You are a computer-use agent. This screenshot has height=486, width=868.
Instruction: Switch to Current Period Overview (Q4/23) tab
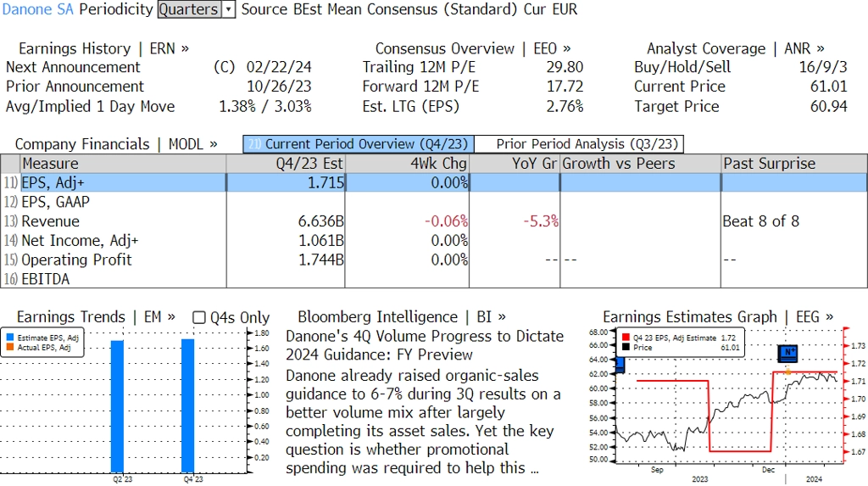tap(359, 144)
